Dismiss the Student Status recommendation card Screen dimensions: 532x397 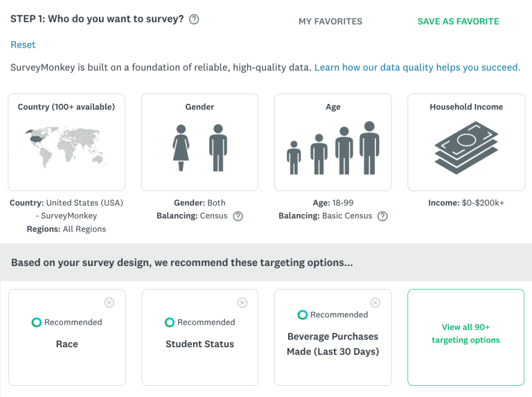(242, 302)
